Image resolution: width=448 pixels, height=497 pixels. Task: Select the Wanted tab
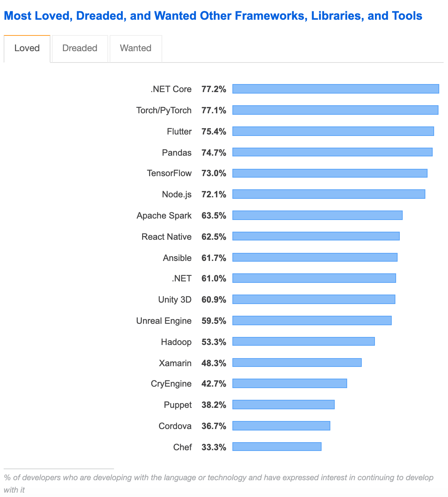click(x=136, y=48)
